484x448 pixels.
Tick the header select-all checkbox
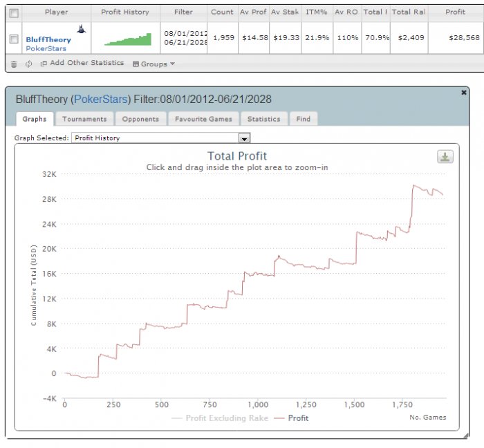tap(14, 13)
